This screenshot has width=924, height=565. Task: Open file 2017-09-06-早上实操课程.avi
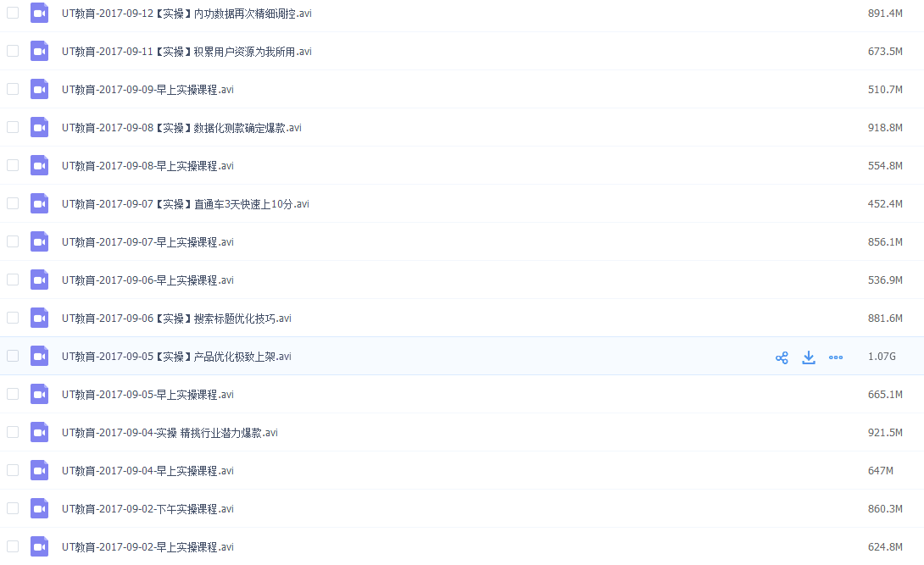pos(148,280)
